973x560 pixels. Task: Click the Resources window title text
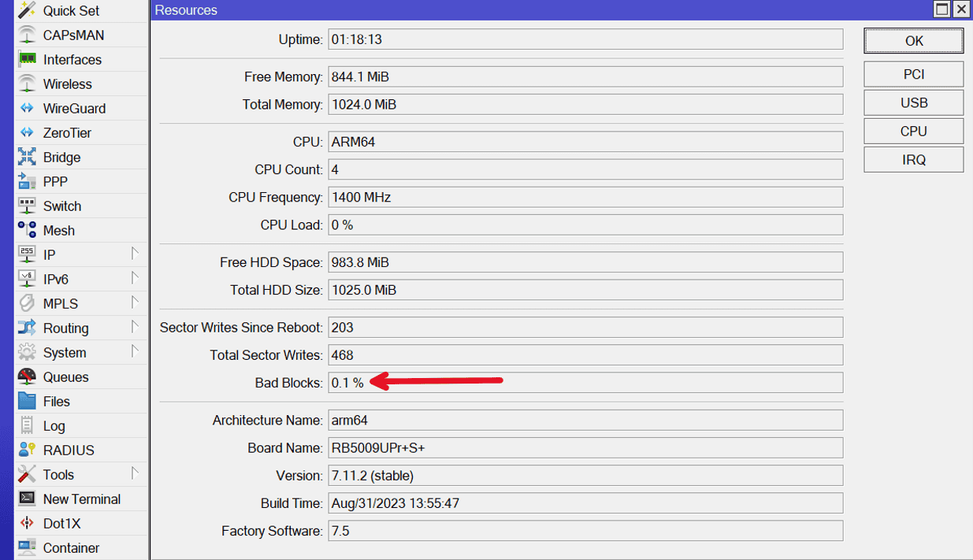[x=186, y=10]
